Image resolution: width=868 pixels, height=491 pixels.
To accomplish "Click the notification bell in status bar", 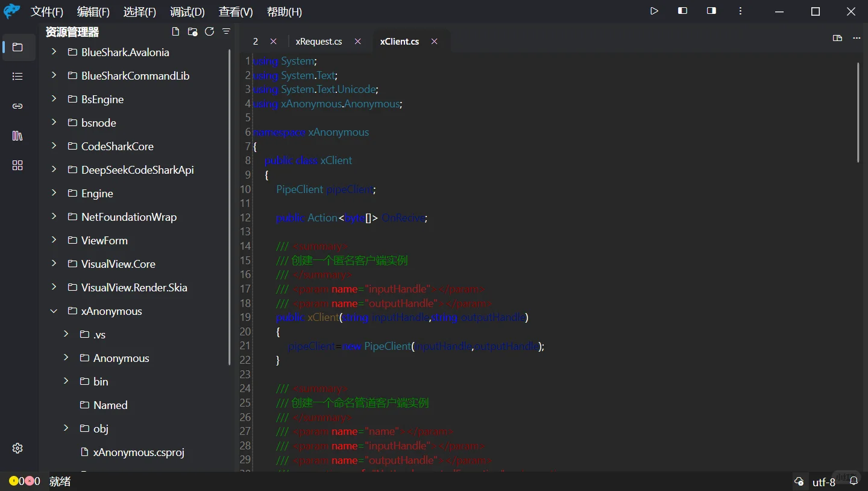I will coord(854,481).
